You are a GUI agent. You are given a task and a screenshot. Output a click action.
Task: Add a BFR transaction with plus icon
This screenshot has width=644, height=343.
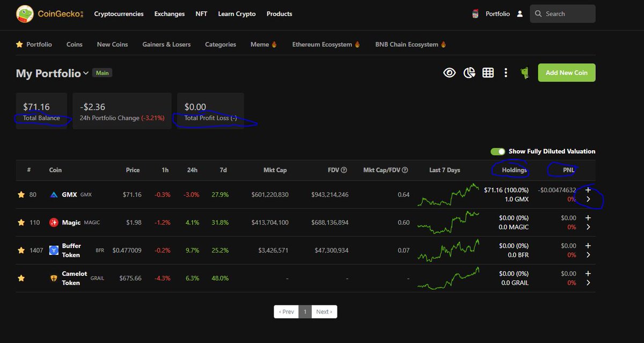coord(588,245)
